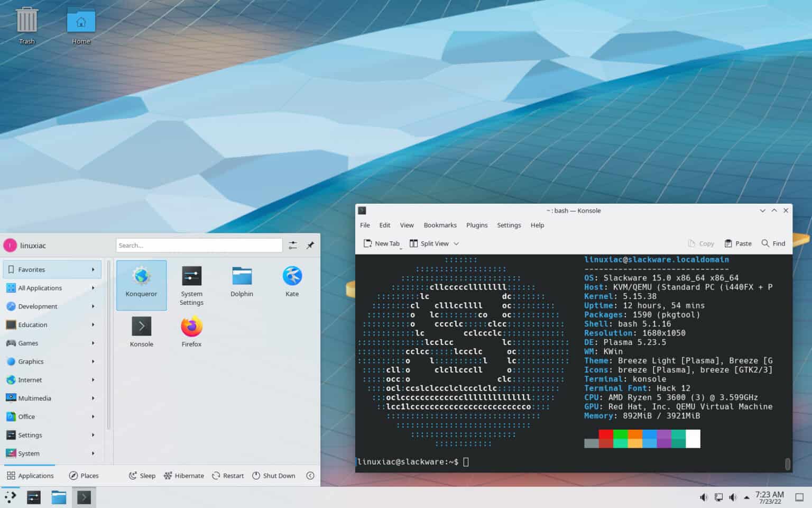
Task: Switch launcher to the Places view
Action: pyautogui.click(x=84, y=475)
